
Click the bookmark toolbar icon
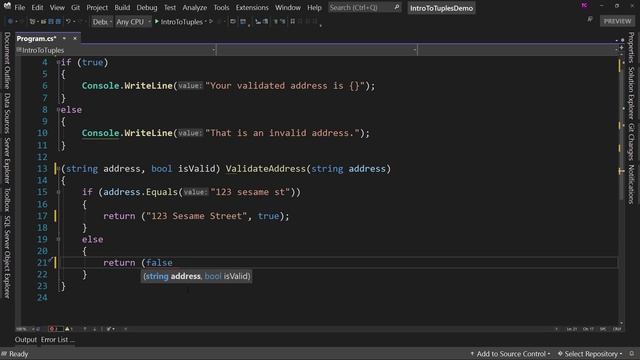[x=293, y=21]
